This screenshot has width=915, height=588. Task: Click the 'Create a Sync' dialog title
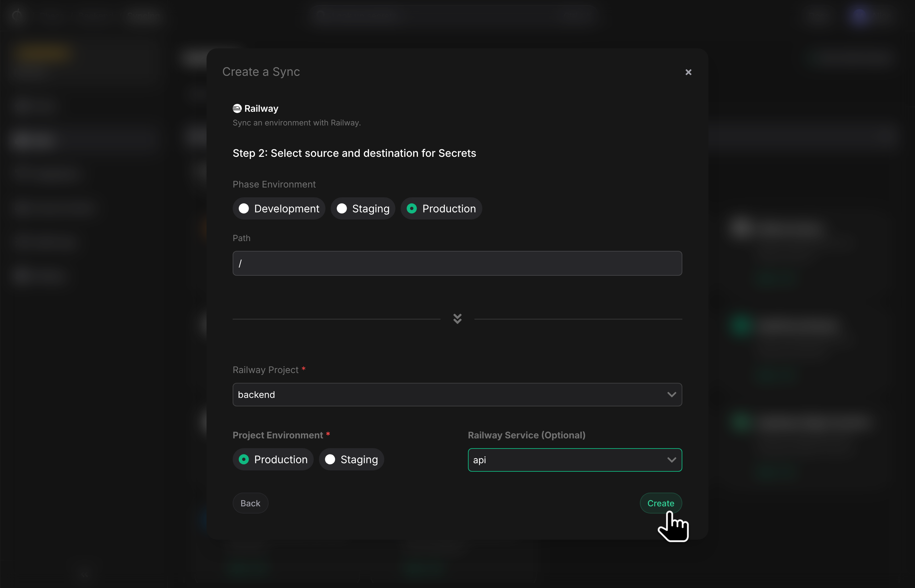click(x=261, y=72)
